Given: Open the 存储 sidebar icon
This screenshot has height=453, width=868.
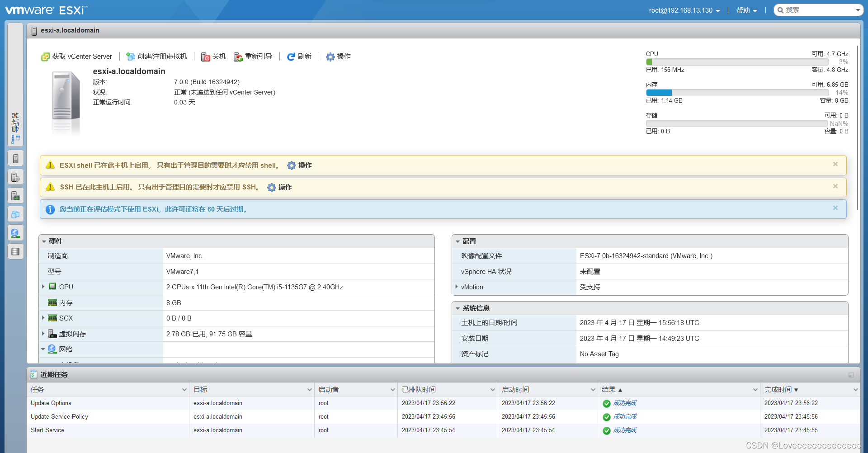Looking at the screenshot, I should (16, 251).
